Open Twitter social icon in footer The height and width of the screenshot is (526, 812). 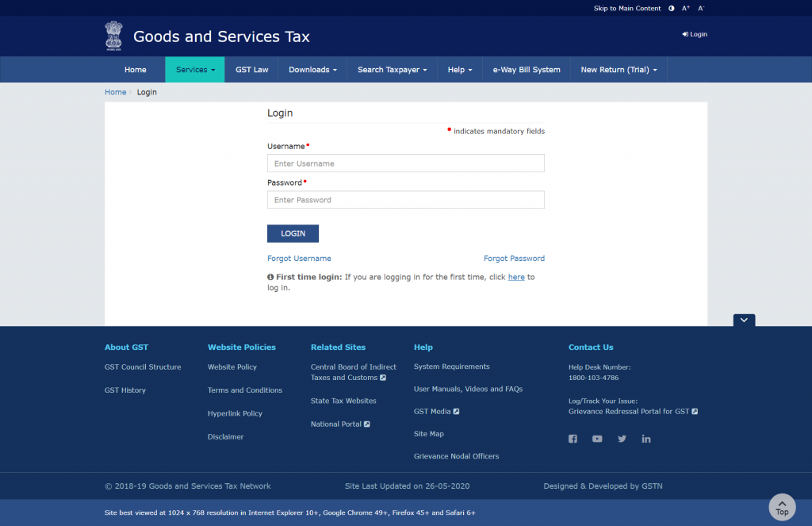click(x=622, y=439)
